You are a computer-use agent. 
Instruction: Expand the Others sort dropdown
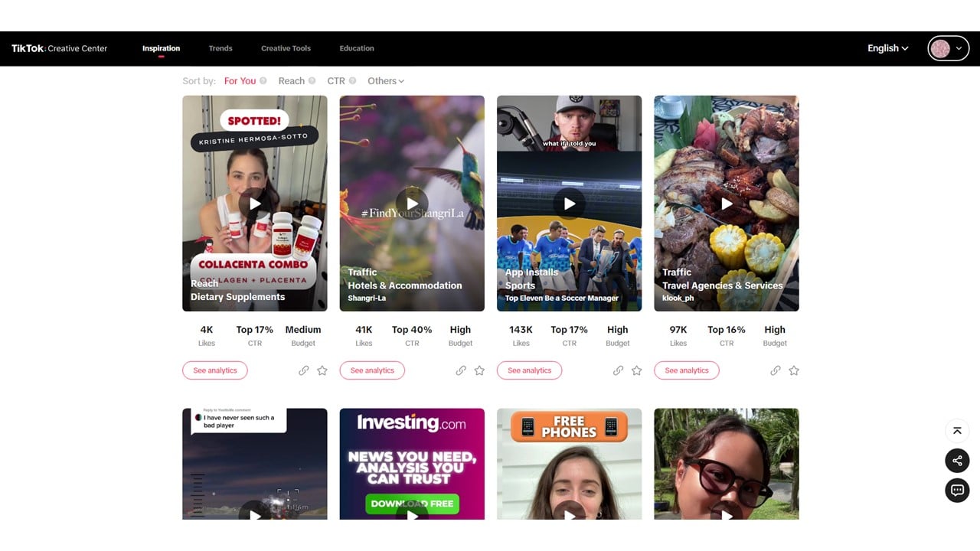(385, 81)
